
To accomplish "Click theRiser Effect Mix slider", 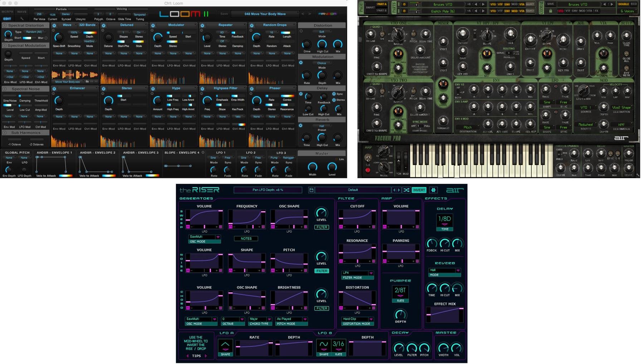I will (445, 315).
